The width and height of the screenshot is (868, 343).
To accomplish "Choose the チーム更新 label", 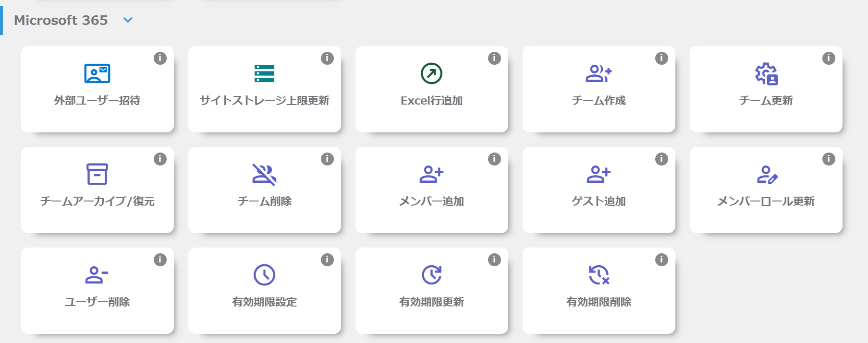I will [766, 100].
